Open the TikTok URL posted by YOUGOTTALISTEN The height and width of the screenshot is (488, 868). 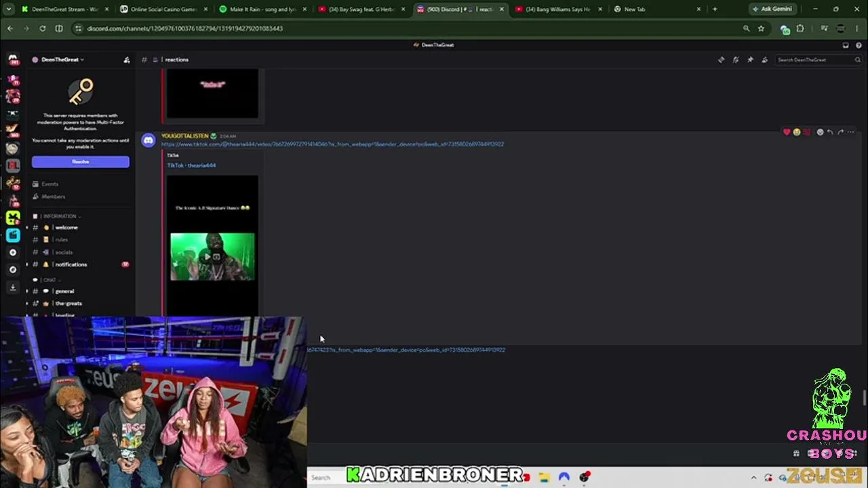(332, 144)
